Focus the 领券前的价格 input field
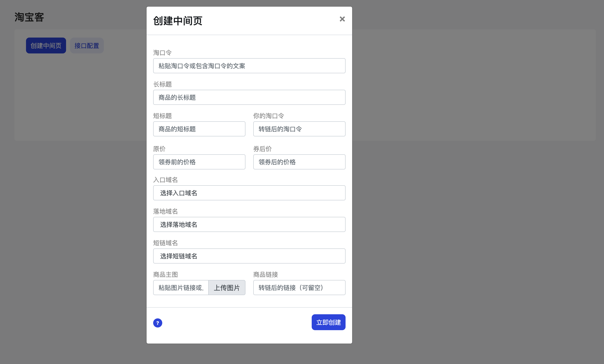Image resolution: width=604 pixels, height=364 pixels. click(199, 162)
